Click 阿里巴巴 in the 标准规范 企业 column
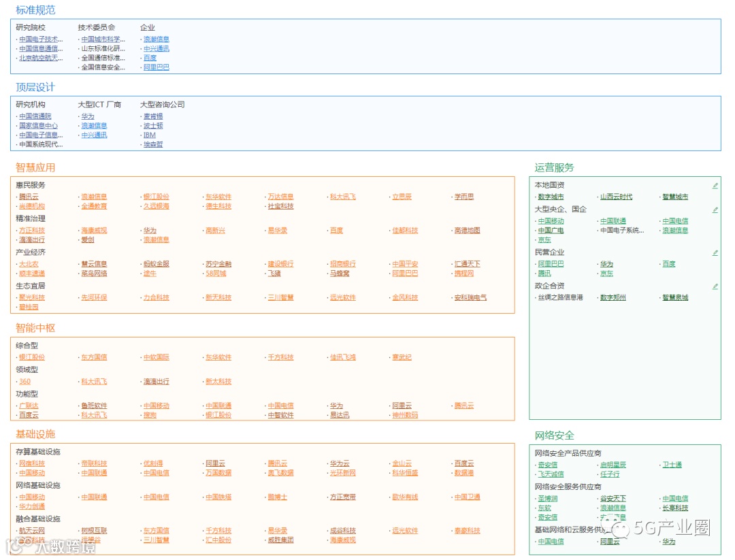 pos(156,67)
